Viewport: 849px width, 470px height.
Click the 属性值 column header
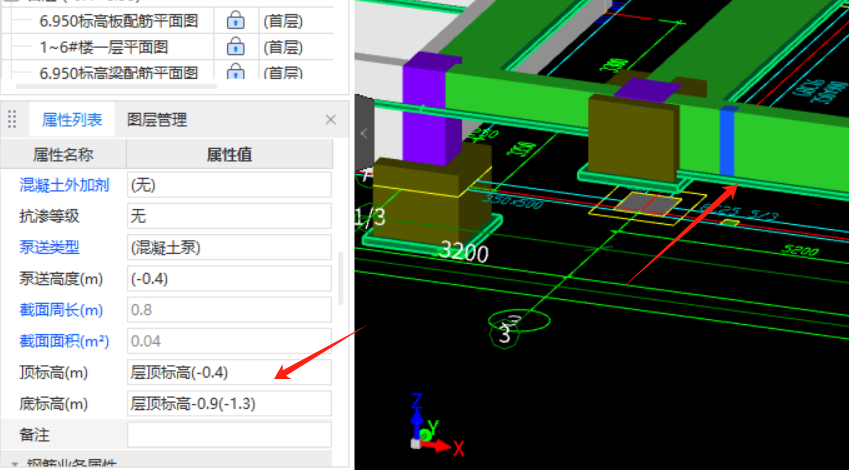point(229,155)
